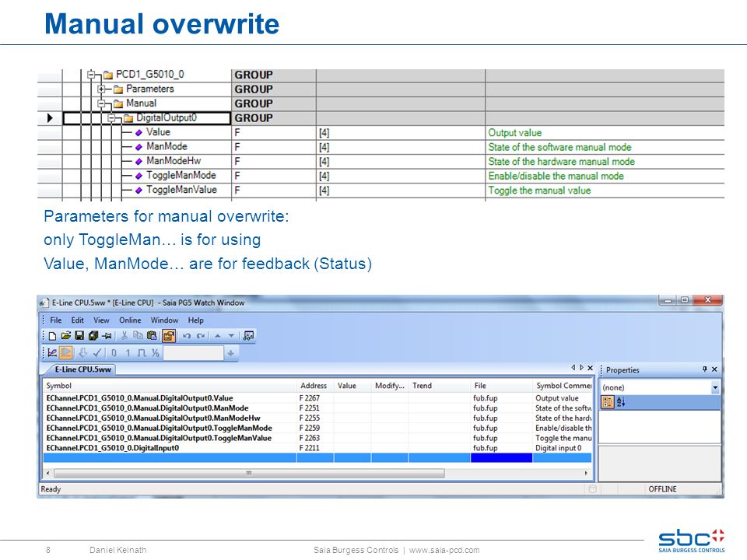Create a new watch window file
Screen dimensions: 747x560
click(52, 336)
